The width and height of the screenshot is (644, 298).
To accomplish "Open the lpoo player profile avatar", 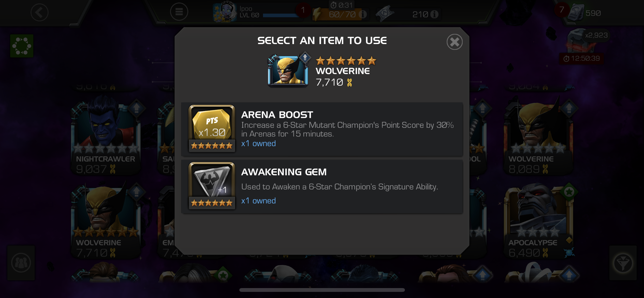I will (x=225, y=12).
